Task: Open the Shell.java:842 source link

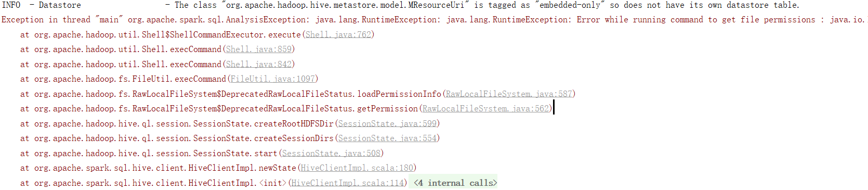Action: 258,64
